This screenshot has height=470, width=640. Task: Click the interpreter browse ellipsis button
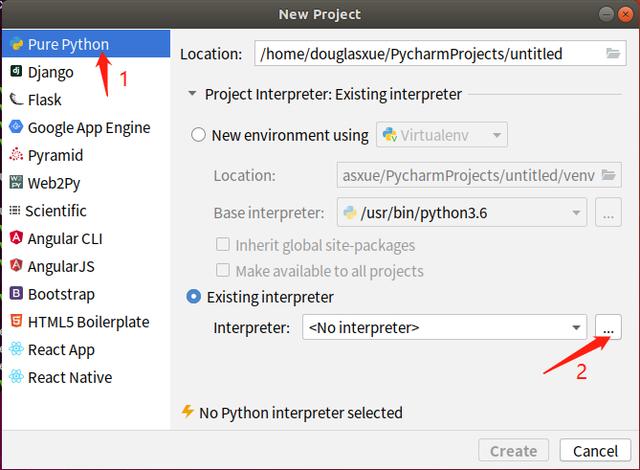point(608,327)
